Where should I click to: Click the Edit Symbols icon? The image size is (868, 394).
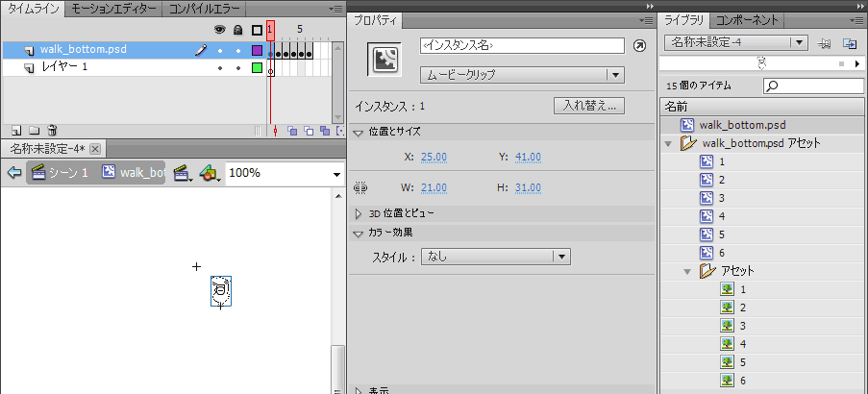coord(209,173)
